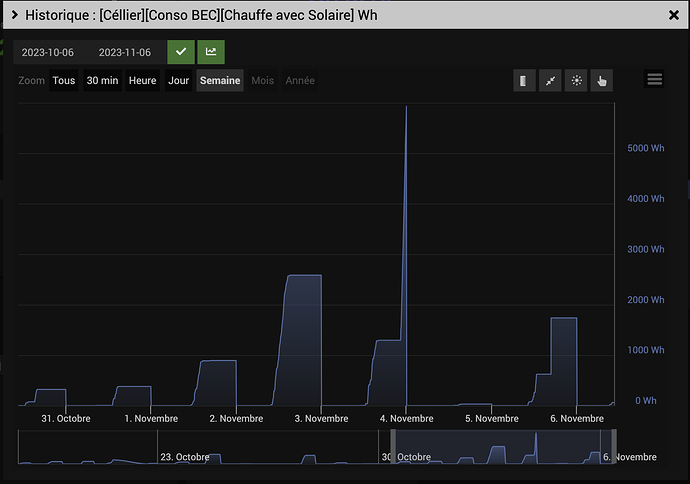This screenshot has height=484, width=690.
Task: Click the navigator area near 23. Octobre
Action: [185, 457]
